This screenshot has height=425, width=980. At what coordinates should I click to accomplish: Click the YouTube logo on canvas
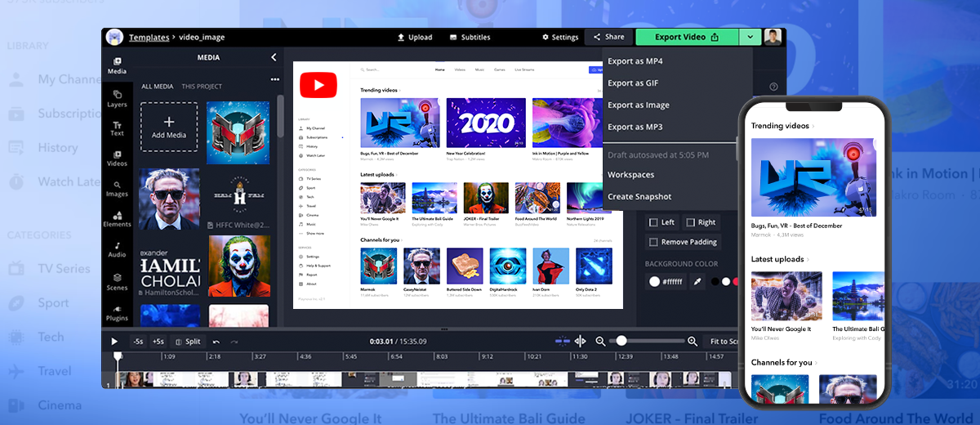(318, 86)
